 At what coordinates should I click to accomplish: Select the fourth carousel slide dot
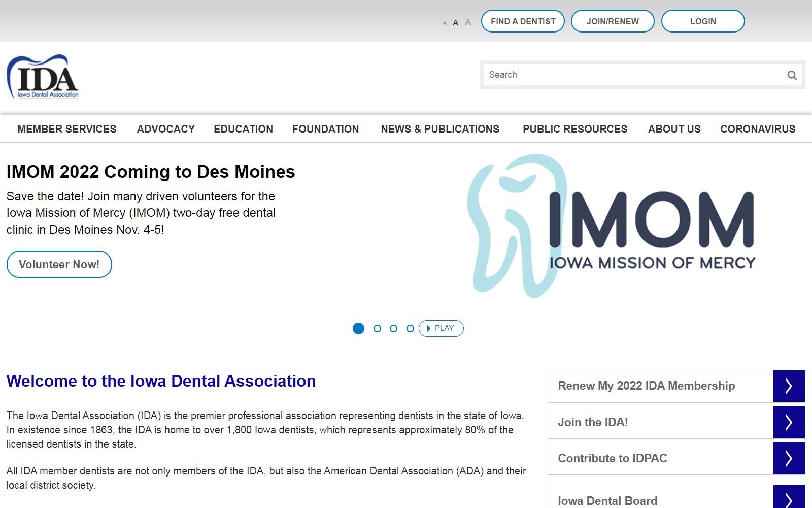[410, 329]
